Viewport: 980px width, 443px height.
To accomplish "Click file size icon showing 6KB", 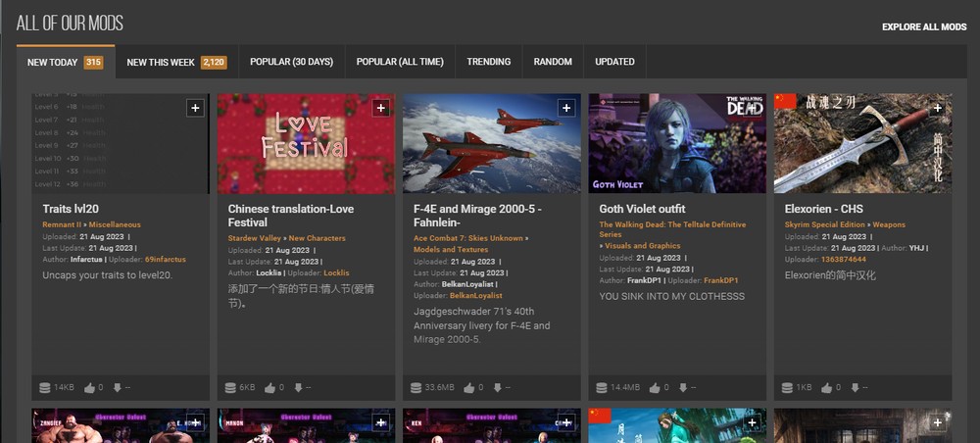I will [230, 388].
